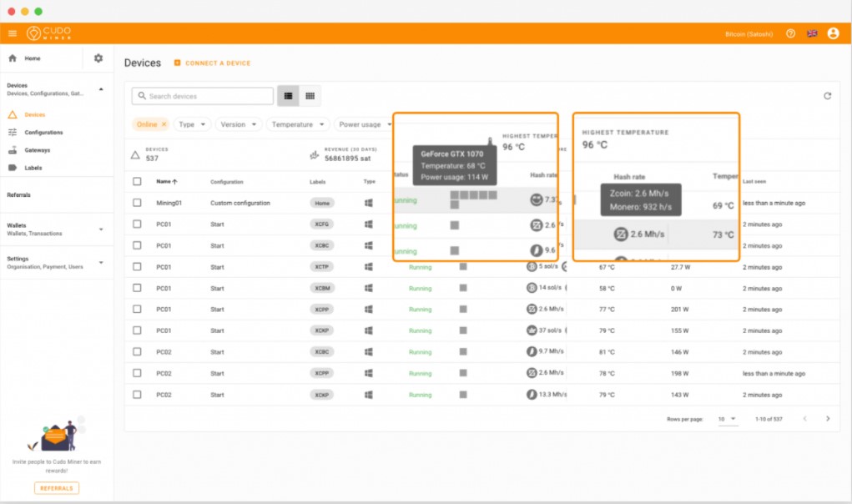
Task: Refresh the devices list
Action: (827, 96)
